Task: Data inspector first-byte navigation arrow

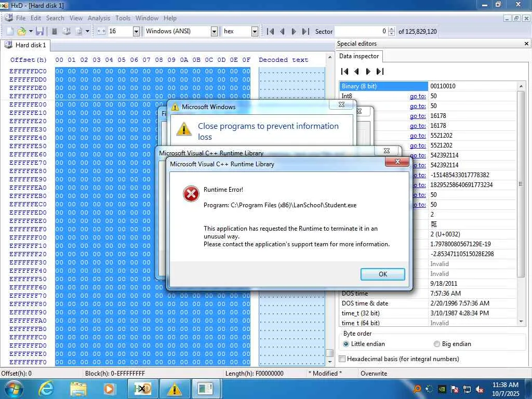Action: pos(345,71)
